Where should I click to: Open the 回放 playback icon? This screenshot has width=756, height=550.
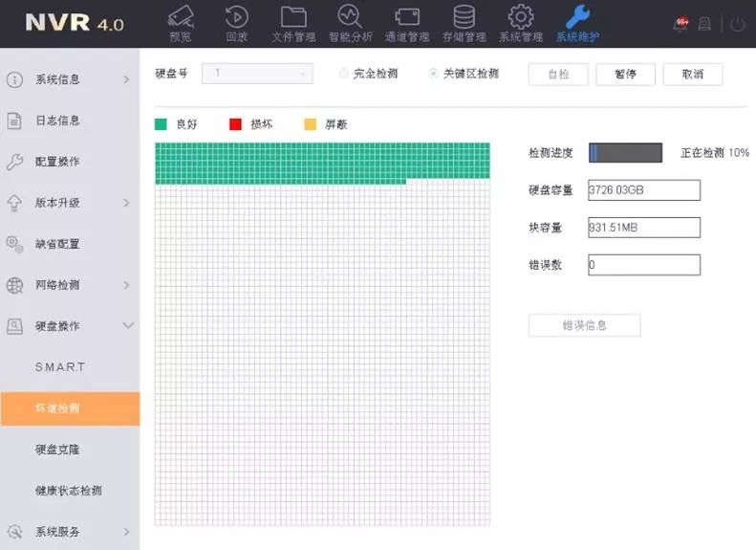tap(236, 17)
